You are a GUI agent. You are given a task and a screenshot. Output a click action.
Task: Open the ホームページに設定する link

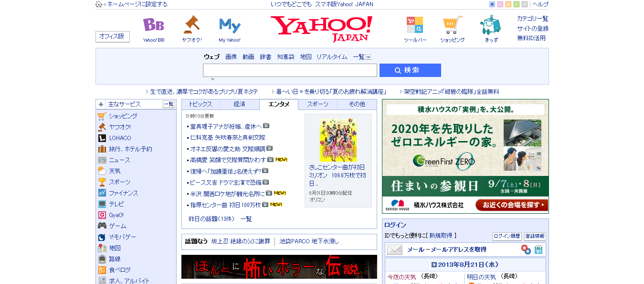tap(137, 4)
